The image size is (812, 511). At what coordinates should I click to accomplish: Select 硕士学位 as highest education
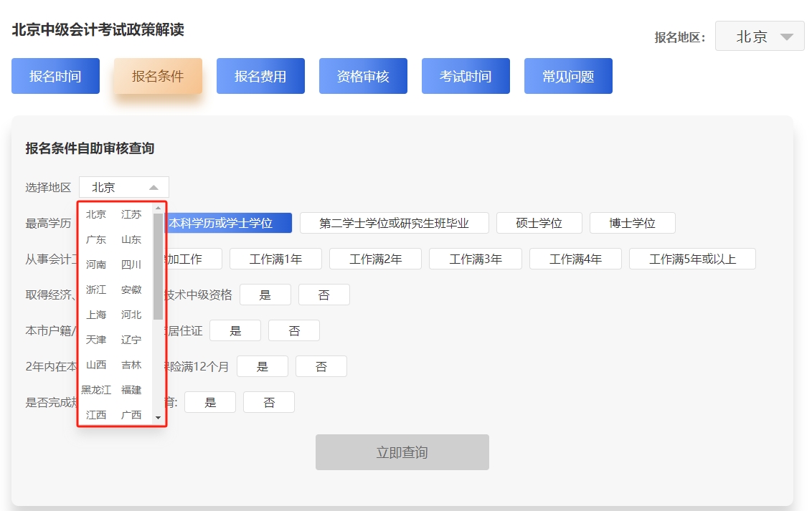coord(538,223)
